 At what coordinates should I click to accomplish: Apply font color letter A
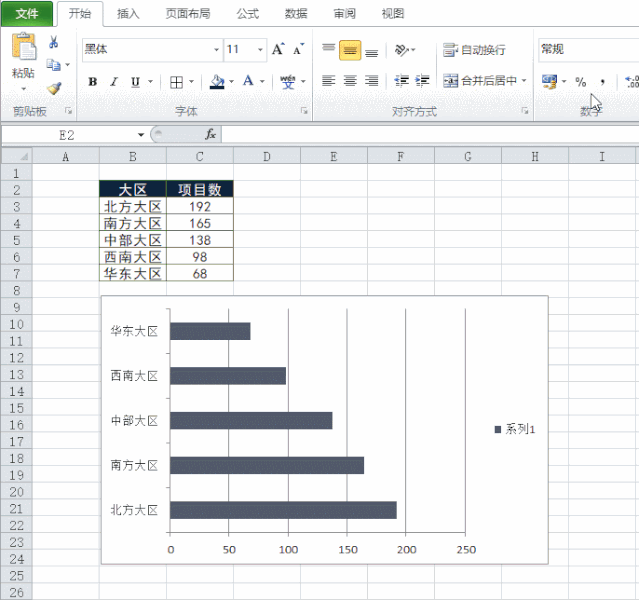tap(248, 81)
